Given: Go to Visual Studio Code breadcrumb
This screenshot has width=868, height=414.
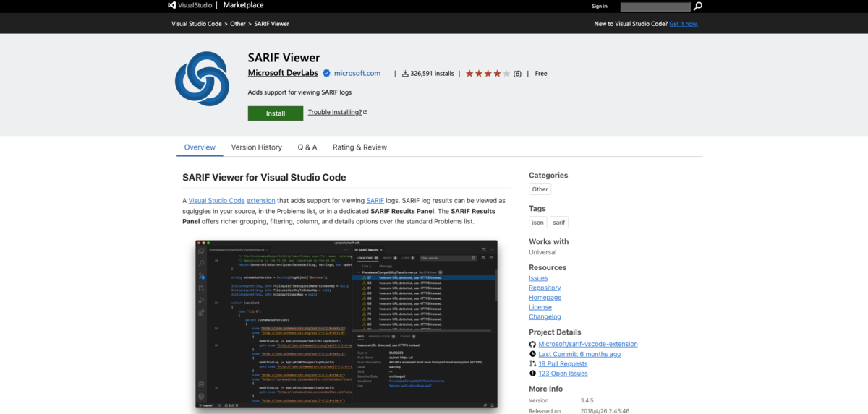Looking at the screenshot, I should [197, 23].
